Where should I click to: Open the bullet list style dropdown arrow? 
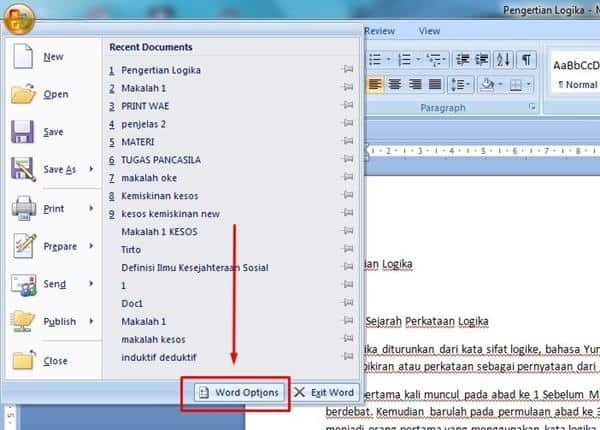(388, 60)
